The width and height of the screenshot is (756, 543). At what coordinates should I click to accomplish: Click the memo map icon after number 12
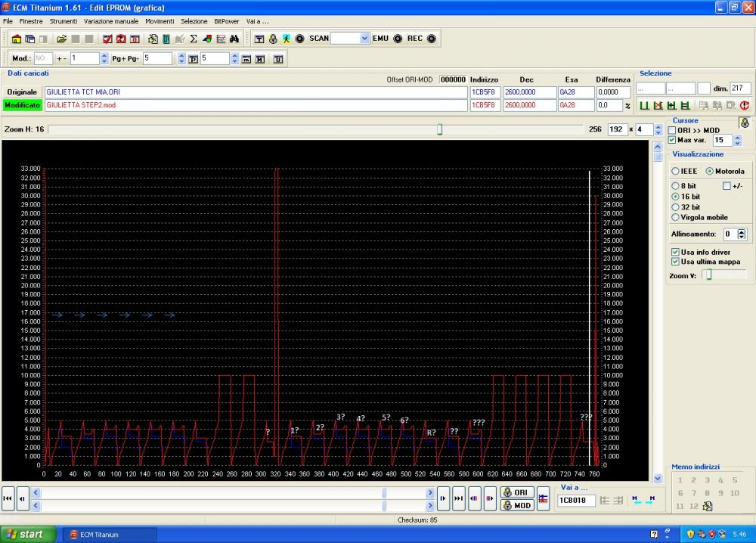pyautogui.click(x=708, y=506)
